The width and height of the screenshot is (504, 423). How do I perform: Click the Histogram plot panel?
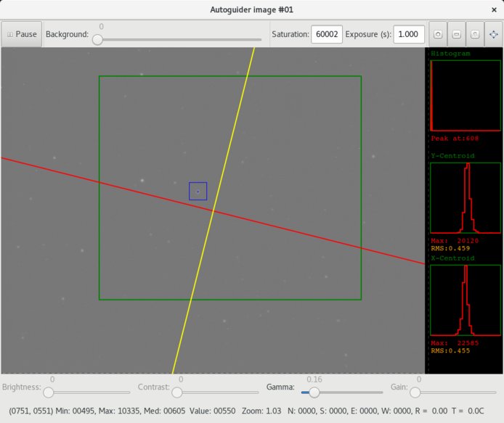466,96
